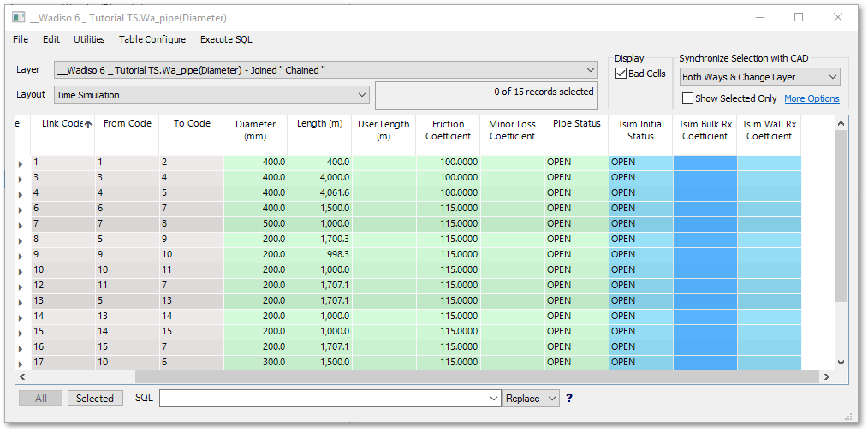Click the row arrow for link 13
868x432 pixels.
pos(21,303)
